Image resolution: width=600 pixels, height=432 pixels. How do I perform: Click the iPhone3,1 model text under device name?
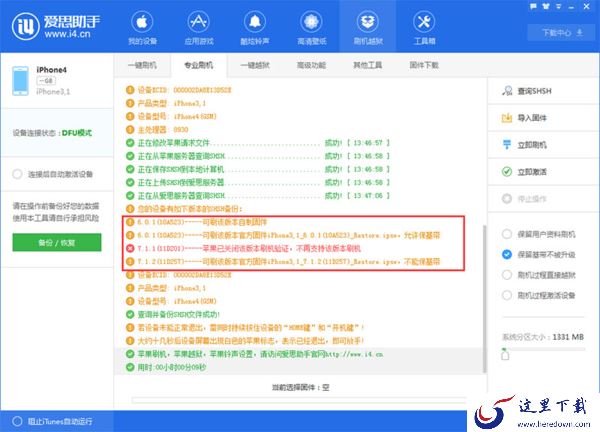coord(53,91)
